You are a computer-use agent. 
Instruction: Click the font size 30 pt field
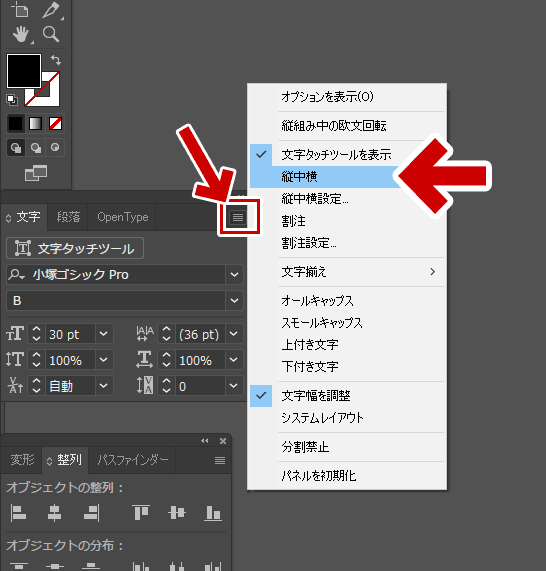coord(70,334)
